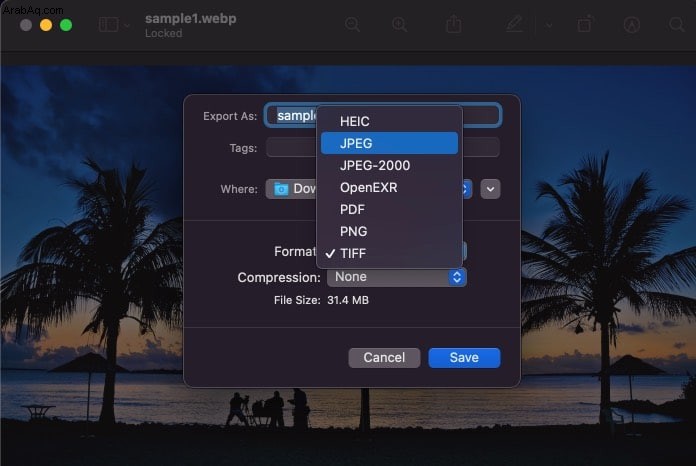The height and width of the screenshot is (466, 696).
Task: Save the exported image
Action: [x=464, y=358]
